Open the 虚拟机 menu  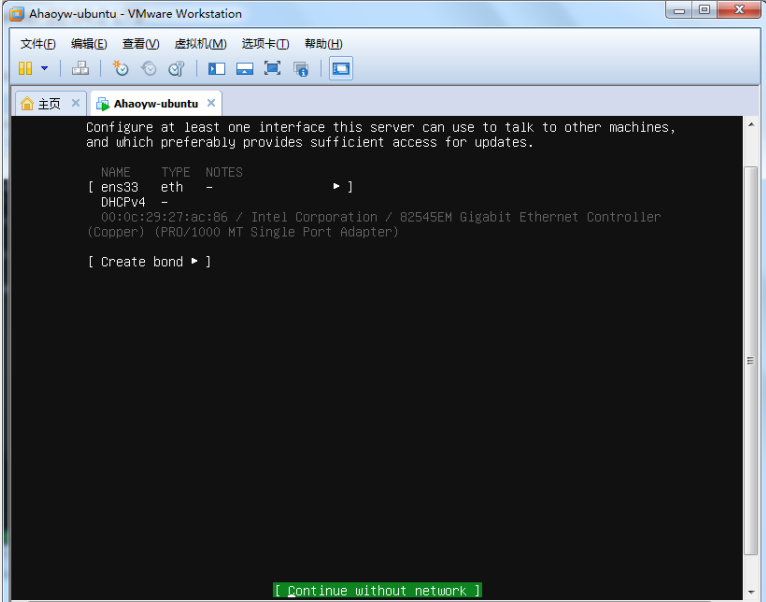pos(200,44)
